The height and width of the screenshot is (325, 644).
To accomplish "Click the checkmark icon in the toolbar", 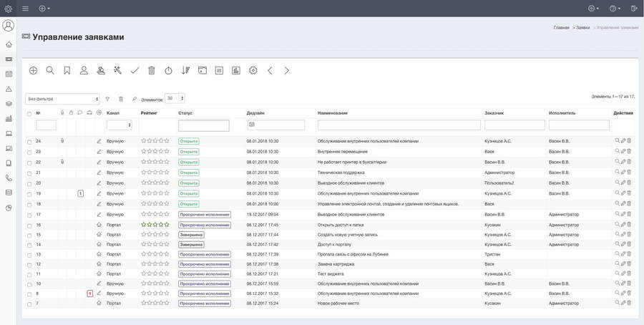I will [135, 70].
